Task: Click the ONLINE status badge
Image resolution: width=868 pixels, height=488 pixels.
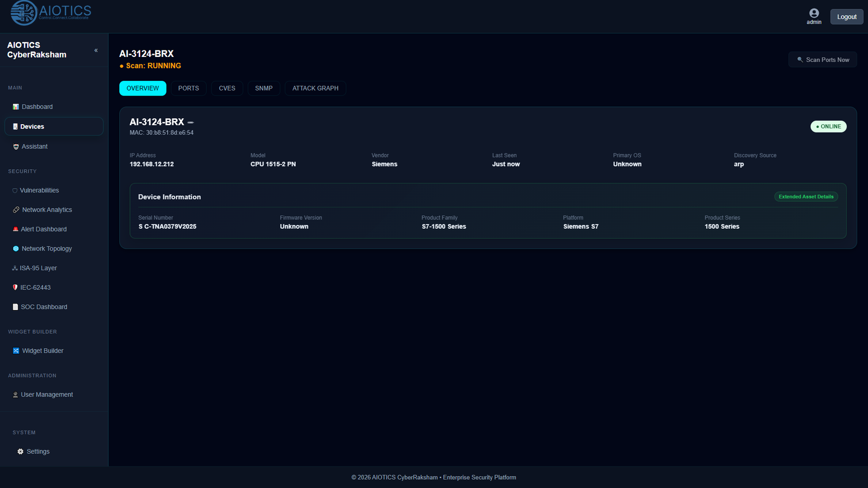Action: [x=828, y=126]
